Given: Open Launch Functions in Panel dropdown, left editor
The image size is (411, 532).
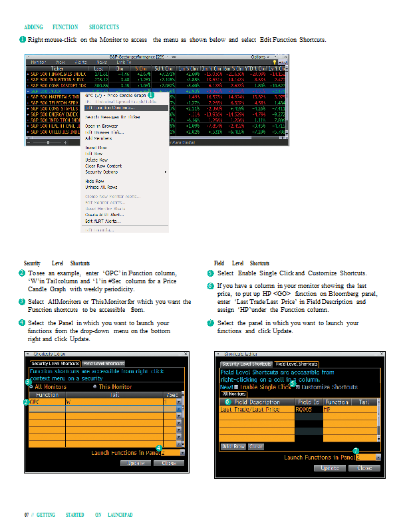Looking at the screenshot, I should [x=182, y=452].
